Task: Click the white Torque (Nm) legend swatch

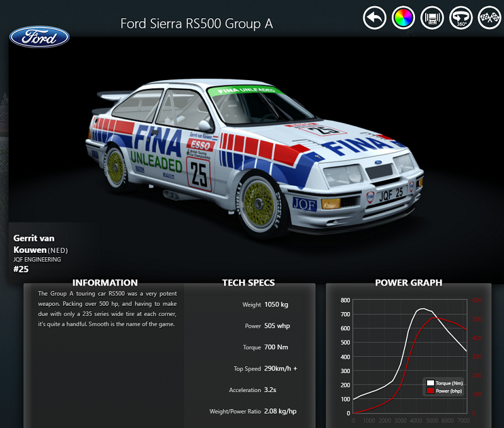Action: tap(430, 383)
